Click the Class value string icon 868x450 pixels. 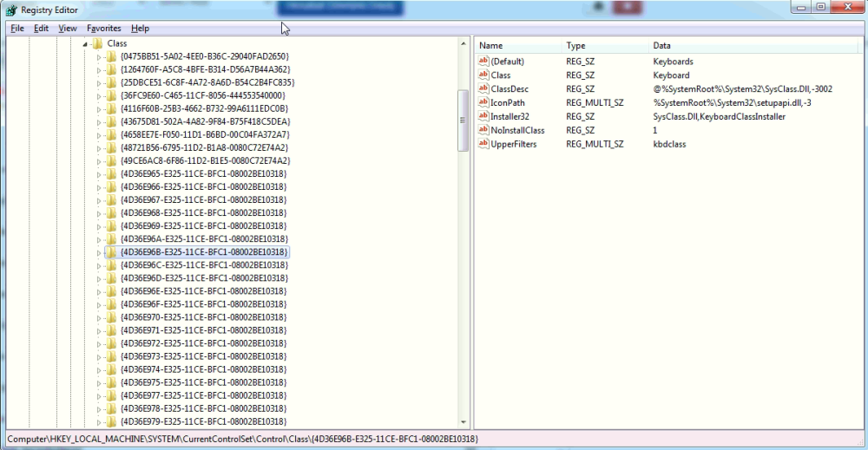point(483,75)
